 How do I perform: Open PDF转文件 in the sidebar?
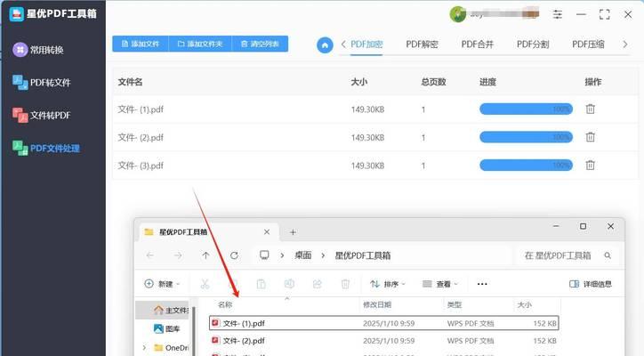click(42, 82)
